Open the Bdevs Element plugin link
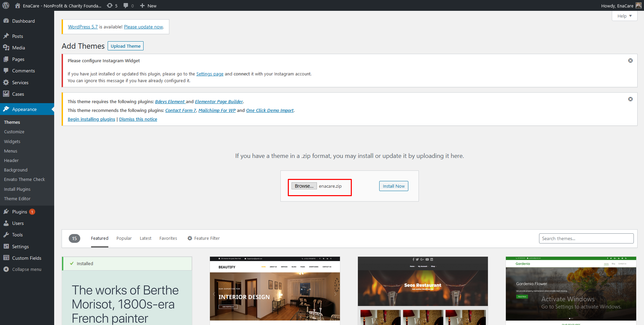The height and width of the screenshot is (325, 644). point(170,101)
